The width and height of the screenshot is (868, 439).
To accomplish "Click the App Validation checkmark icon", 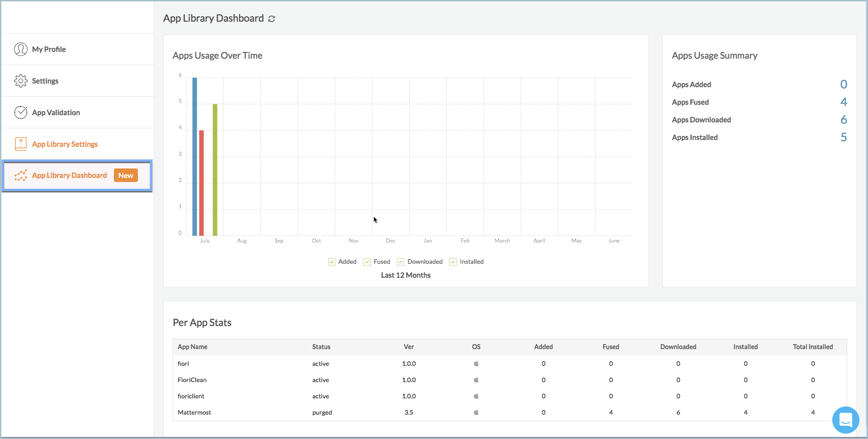I will [x=21, y=112].
